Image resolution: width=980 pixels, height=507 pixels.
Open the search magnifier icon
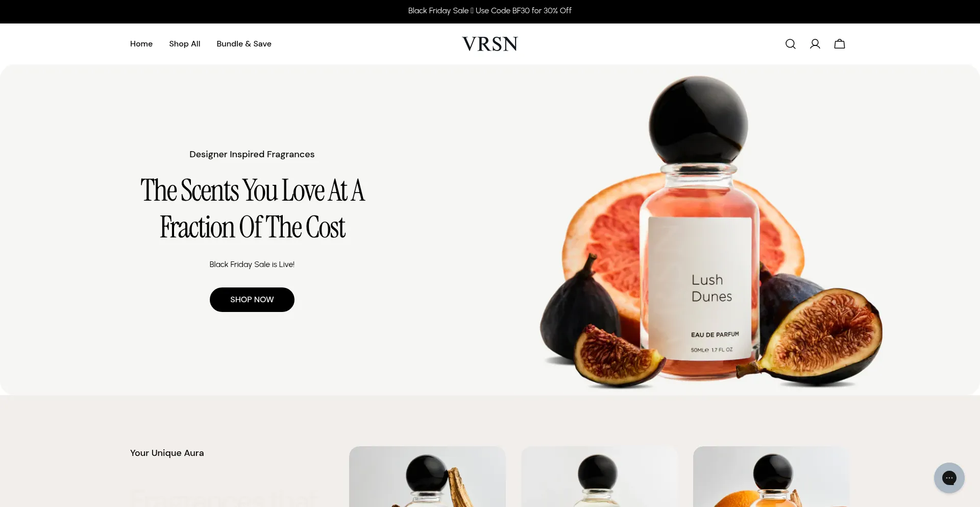click(790, 44)
